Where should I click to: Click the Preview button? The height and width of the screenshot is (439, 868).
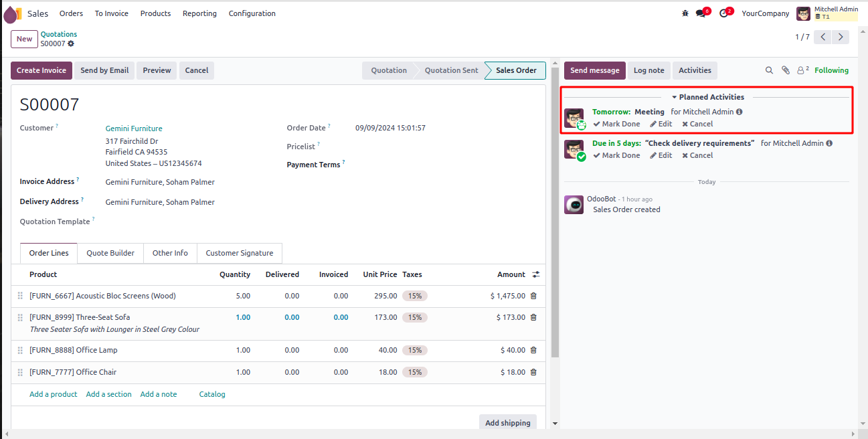click(x=157, y=70)
